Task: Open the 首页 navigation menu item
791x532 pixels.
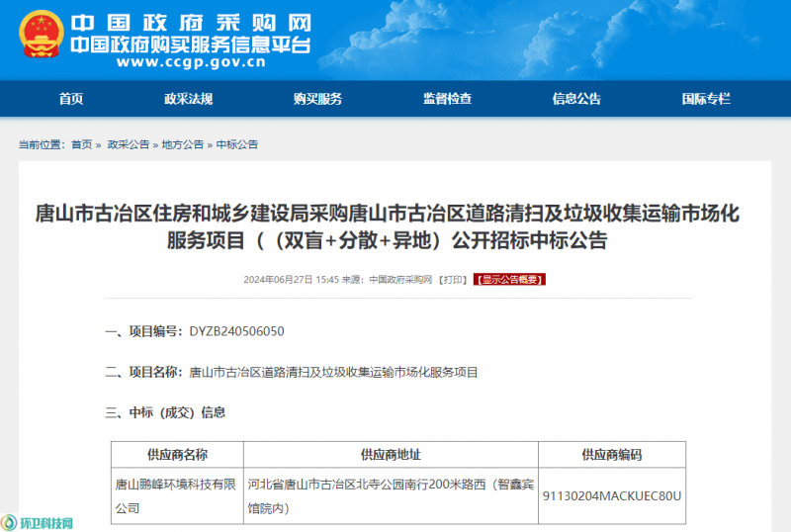Action: coord(71,99)
